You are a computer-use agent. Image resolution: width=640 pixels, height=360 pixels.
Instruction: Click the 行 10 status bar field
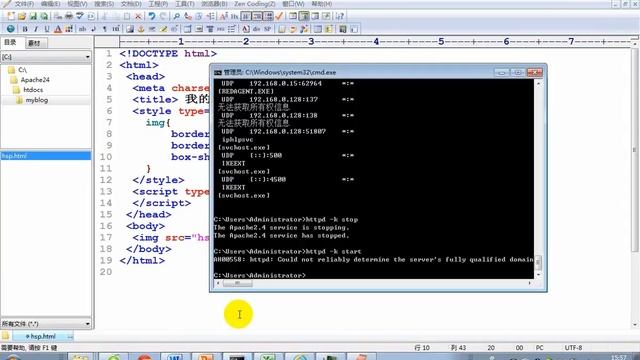(422, 348)
